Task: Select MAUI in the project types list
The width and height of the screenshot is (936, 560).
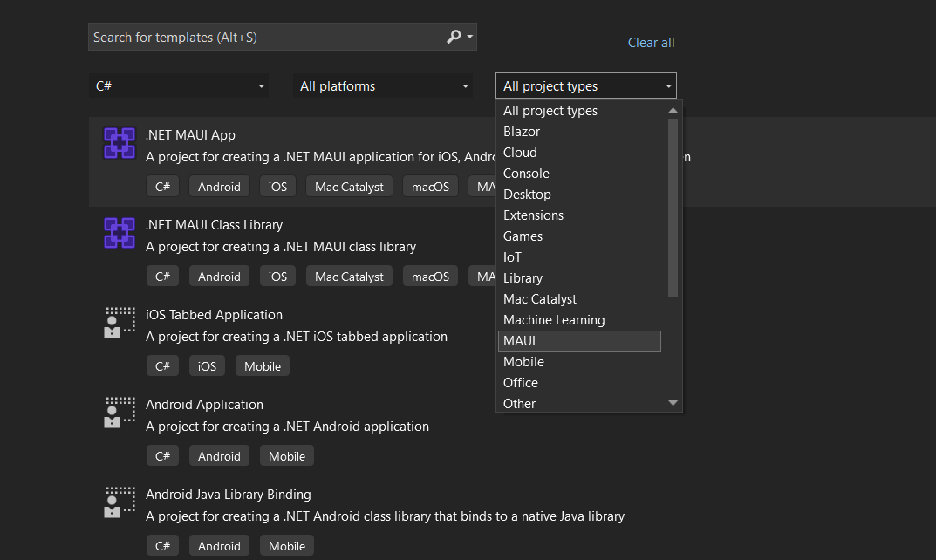Action: [579, 341]
